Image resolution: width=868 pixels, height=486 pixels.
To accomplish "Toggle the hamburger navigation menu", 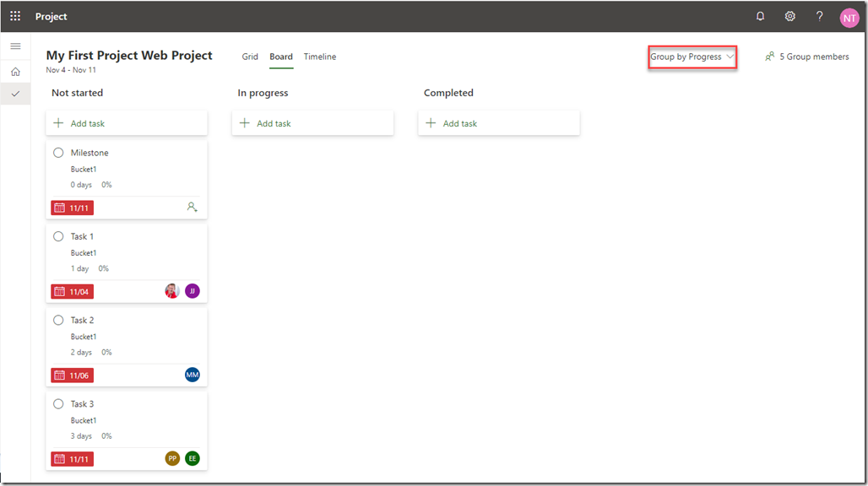I will 15,46.
